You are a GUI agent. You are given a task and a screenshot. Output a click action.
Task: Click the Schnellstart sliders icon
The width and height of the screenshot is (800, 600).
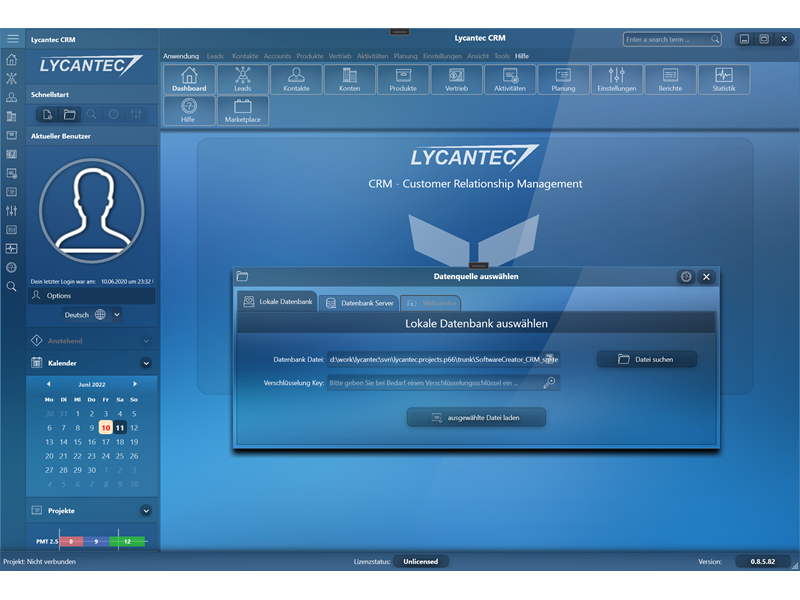pos(136,114)
